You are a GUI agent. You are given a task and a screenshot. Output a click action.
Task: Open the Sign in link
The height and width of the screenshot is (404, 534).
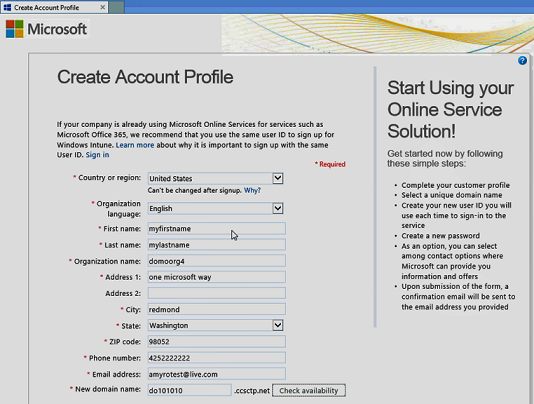pos(97,155)
